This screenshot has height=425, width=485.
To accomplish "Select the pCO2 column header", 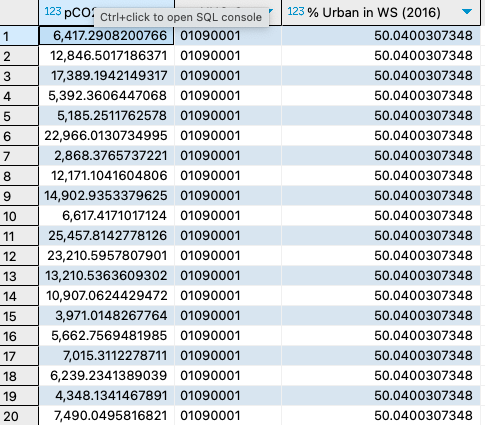I will pos(106,12).
